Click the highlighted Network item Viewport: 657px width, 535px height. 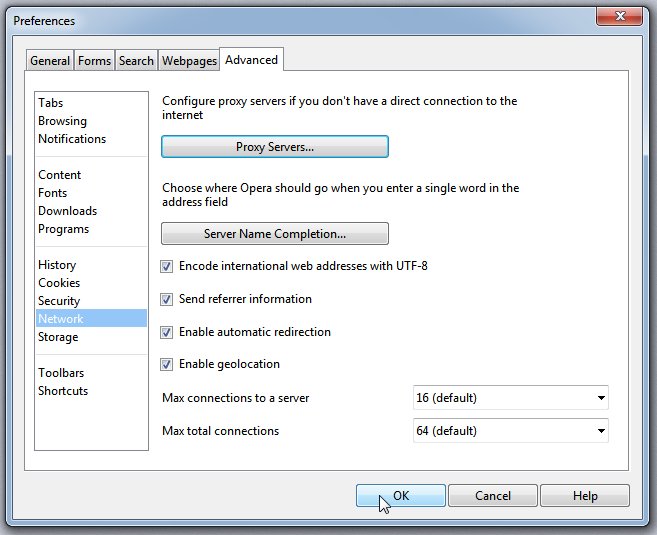point(91,318)
